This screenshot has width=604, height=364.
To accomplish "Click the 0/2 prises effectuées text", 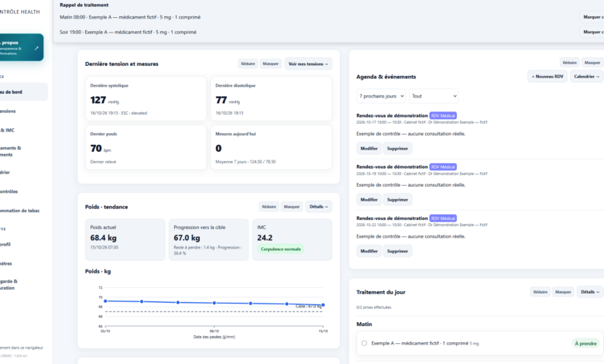I will pos(374,307).
